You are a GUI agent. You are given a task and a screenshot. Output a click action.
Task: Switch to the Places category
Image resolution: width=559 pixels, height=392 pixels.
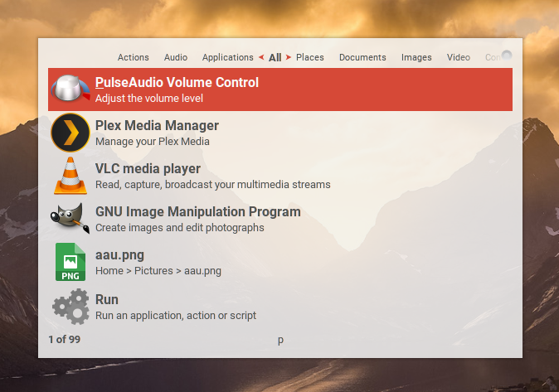[310, 57]
